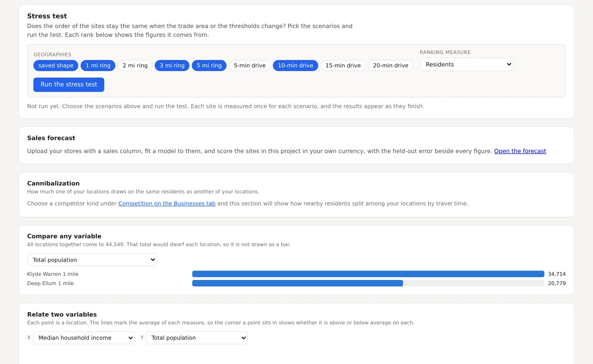Open the Ranking Measure Residents dropdown
The image size is (593, 364).
[x=466, y=64]
